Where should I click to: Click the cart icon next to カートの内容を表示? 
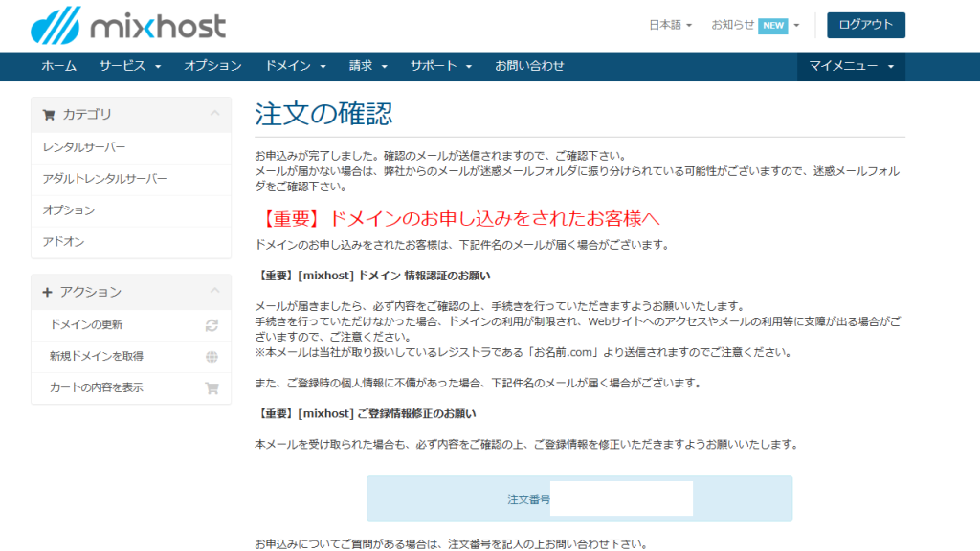click(212, 388)
